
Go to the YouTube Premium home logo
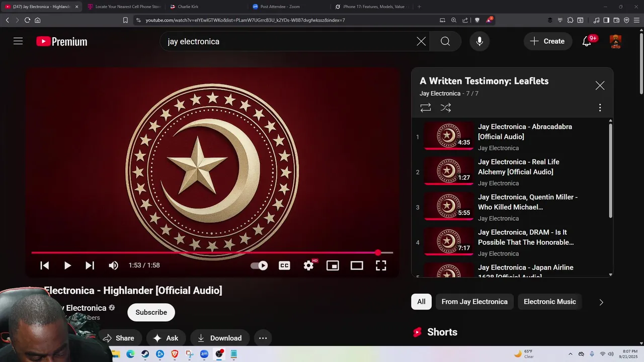[x=61, y=42]
